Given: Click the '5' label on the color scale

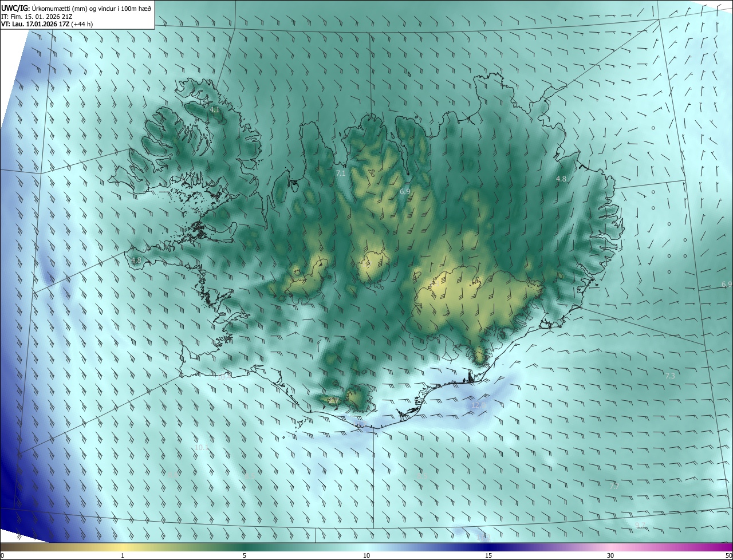Looking at the screenshot, I should click(x=245, y=555).
